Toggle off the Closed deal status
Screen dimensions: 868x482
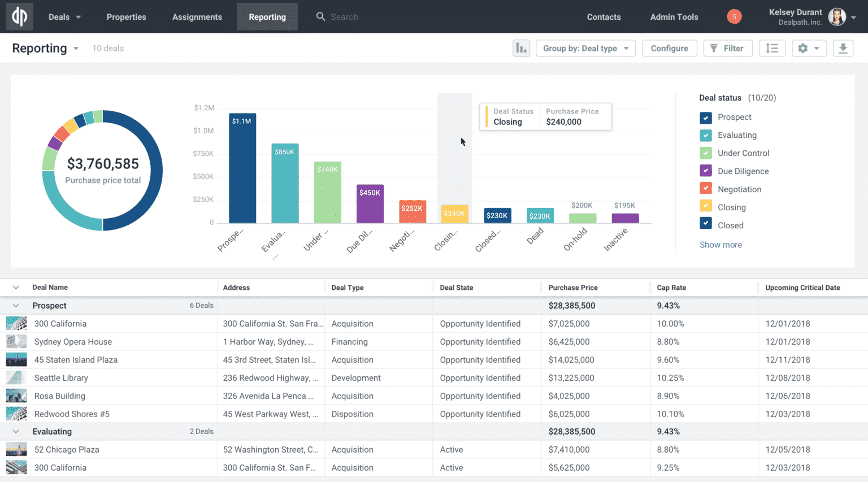coord(705,224)
